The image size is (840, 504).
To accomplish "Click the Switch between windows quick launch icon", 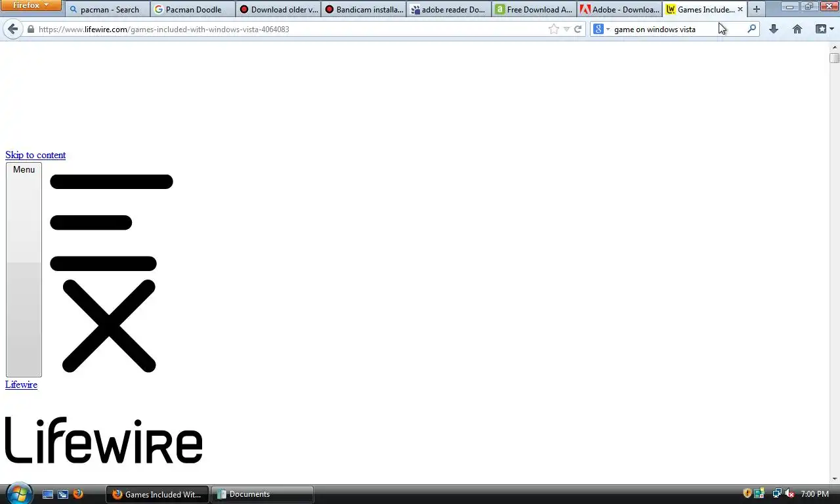I will 63,494.
